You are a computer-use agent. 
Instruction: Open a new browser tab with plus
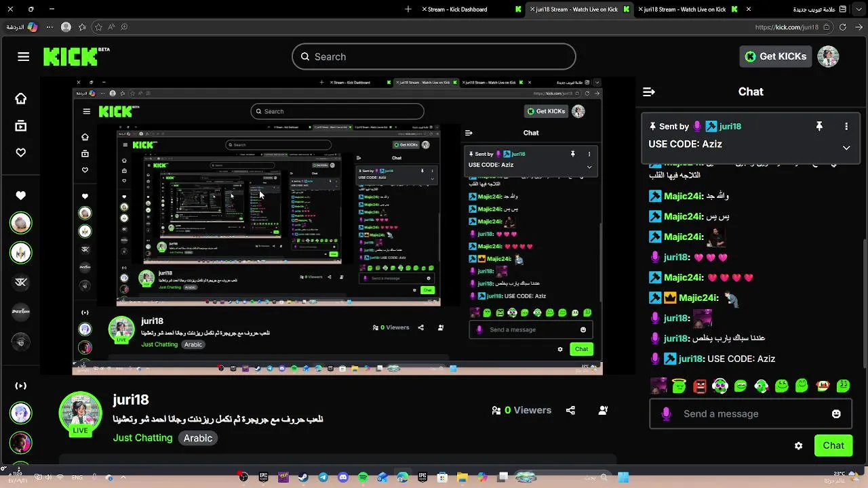[408, 9]
